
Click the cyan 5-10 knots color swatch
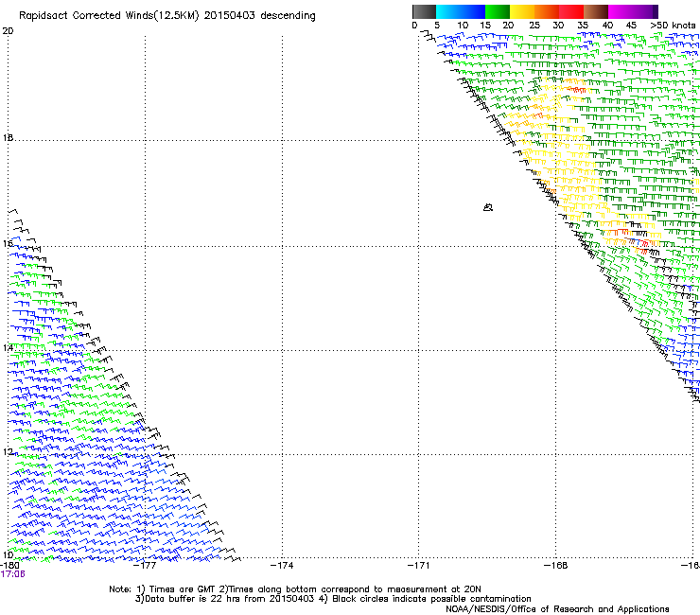(448, 11)
